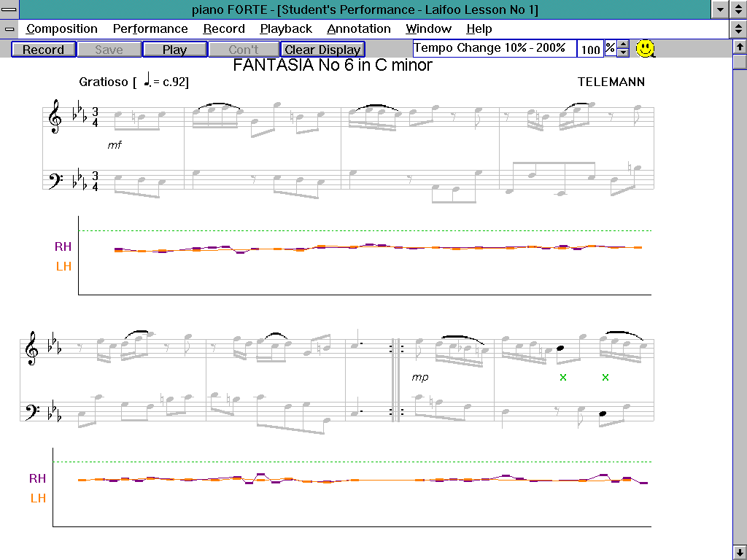Image resolution: width=747 pixels, height=560 pixels.
Task: Click the LH label of the lower graph
Action: pyautogui.click(x=38, y=499)
